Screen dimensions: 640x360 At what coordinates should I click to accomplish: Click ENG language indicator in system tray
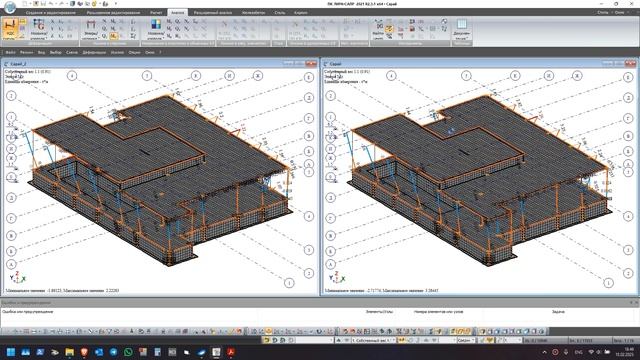click(578, 352)
